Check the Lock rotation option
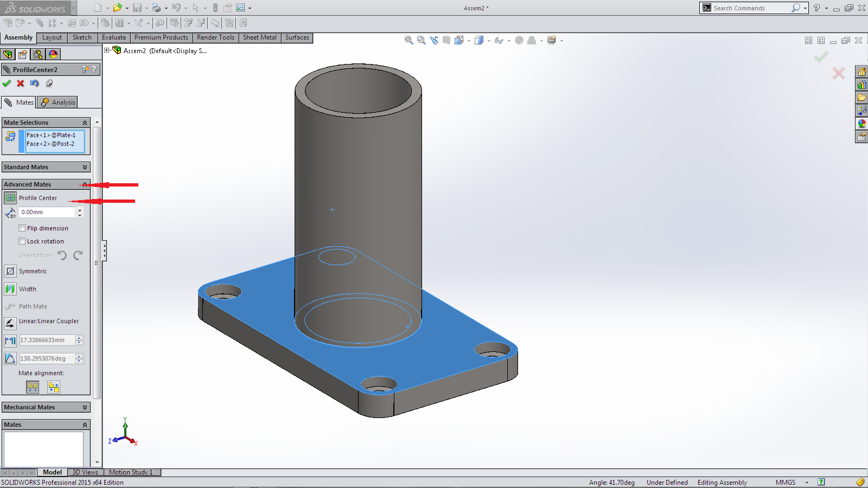Viewport: 868px width, 488px height. [x=22, y=241]
